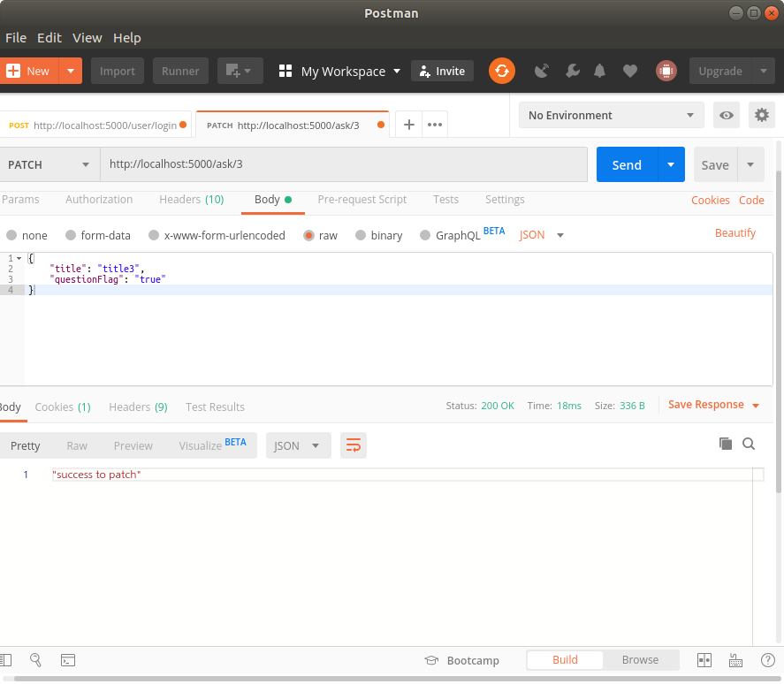Switch to the Authorization tab
Image resolution: width=784 pixels, height=684 pixels.
pyautogui.click(x=99, y=200)
